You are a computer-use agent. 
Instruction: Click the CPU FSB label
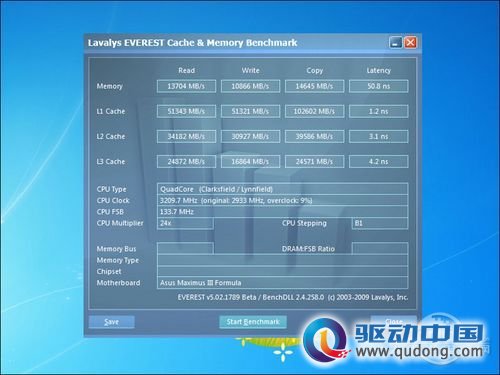click(x=110, y=212)
